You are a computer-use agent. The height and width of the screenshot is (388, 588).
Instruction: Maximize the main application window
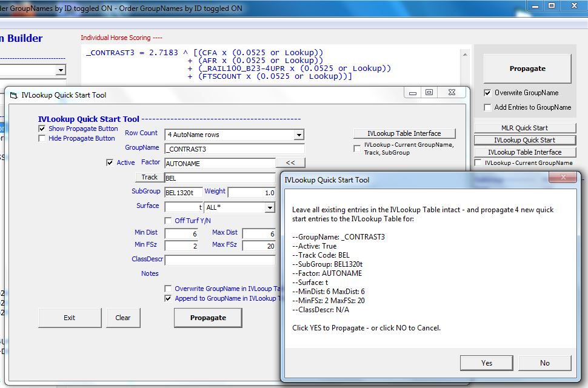click(x=552, y=5)
